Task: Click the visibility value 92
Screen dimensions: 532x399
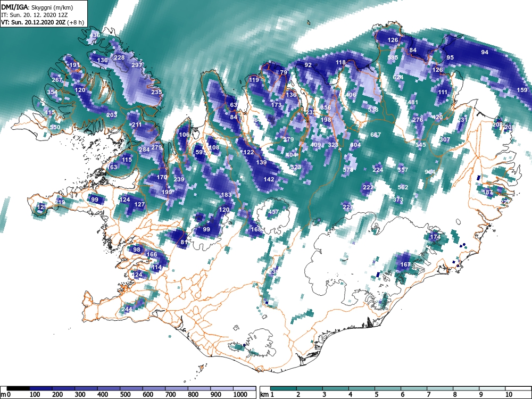Action: point(308,65)
